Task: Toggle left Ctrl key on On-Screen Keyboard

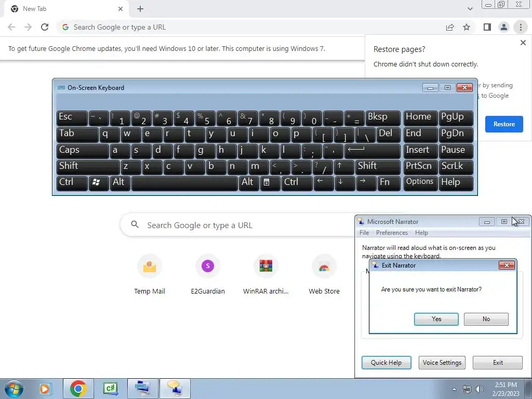Action: coord(72,183)
